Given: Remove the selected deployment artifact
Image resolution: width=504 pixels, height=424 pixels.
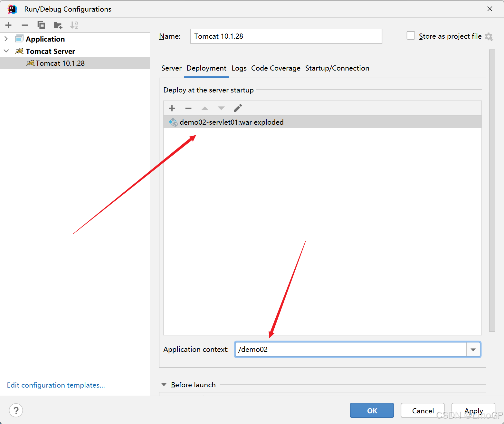Looking at the screenshot, I should coord(188,108).
